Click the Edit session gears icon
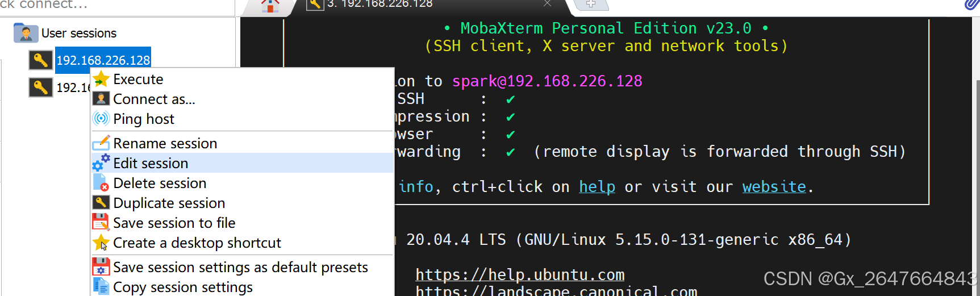Image resolution: width=980 pixels, height=296 pixels. coord(101,163)
